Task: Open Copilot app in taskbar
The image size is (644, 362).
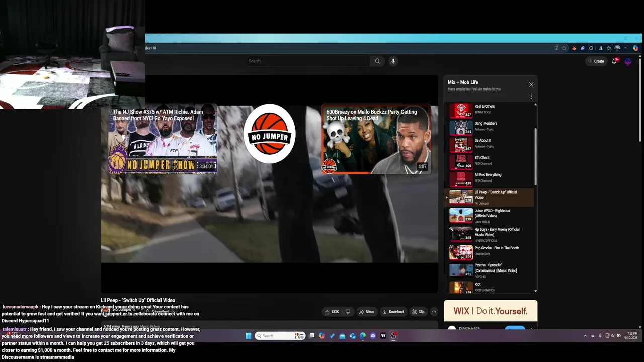Action: 321,336
